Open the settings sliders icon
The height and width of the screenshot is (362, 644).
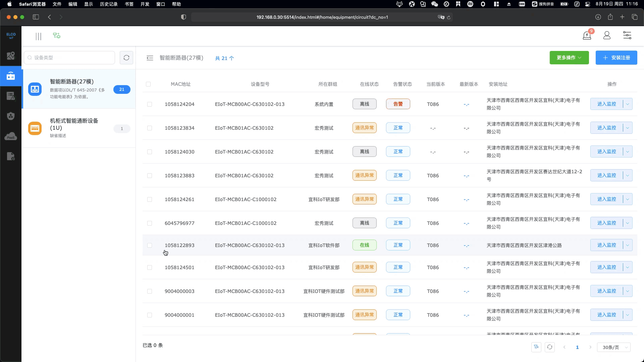[627, 36]
